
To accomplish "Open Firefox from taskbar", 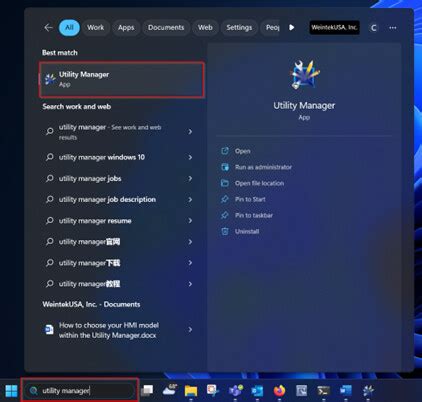I will (279, 390).
